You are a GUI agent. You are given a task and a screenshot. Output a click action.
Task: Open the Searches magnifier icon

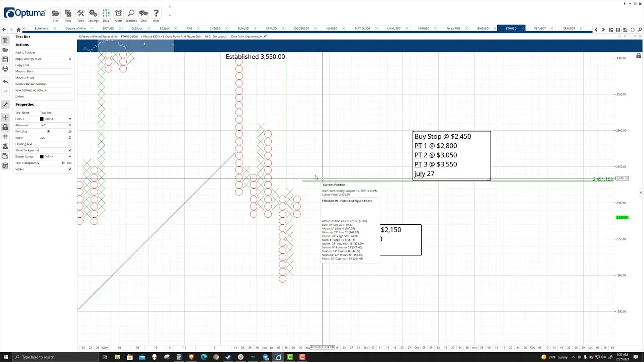click(131, 14)
